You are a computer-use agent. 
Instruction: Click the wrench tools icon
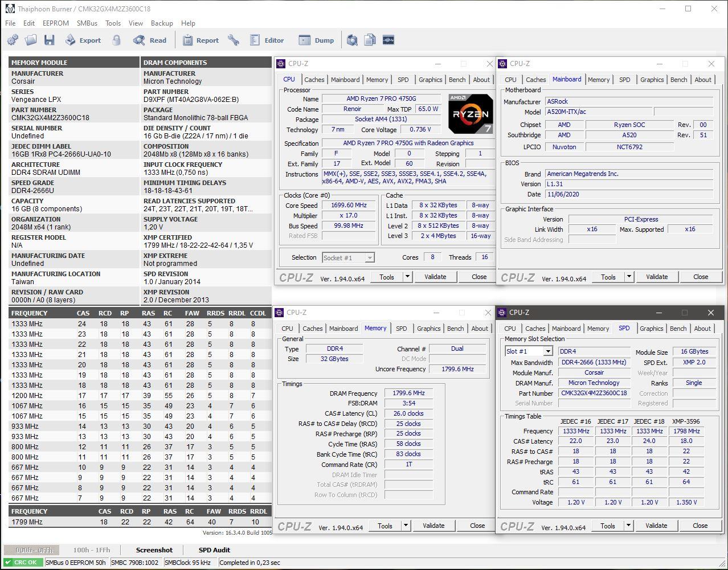point(234,40)
